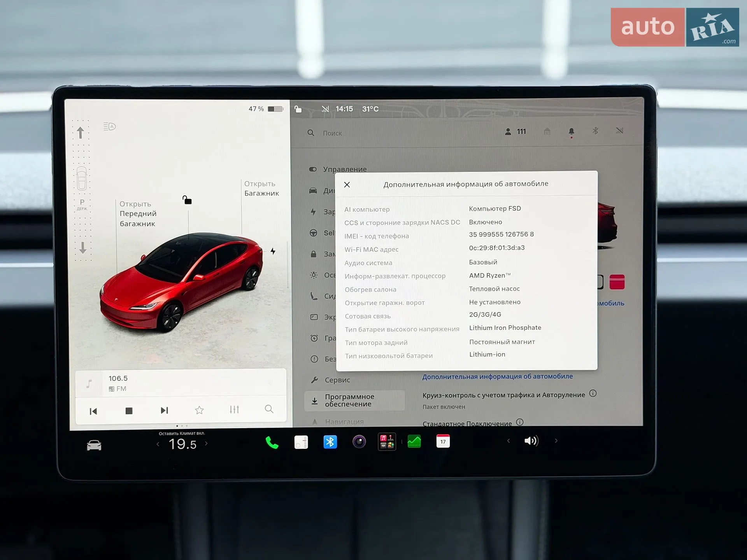Select the red color swatch

pyautogui.click(x=617, y=282)
